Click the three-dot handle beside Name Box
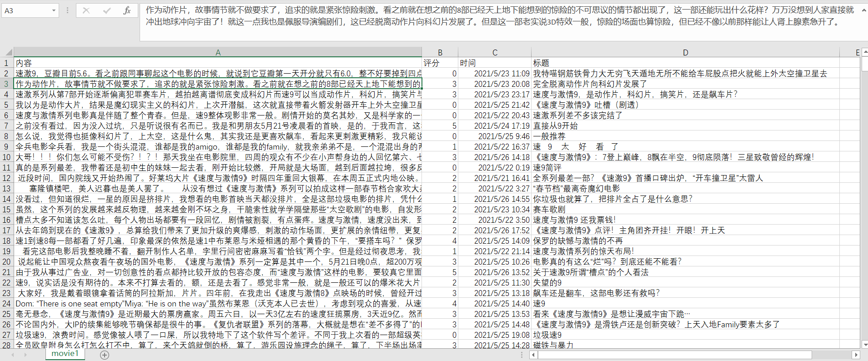Viewport: 868px width, 361px height. [67, 10]
